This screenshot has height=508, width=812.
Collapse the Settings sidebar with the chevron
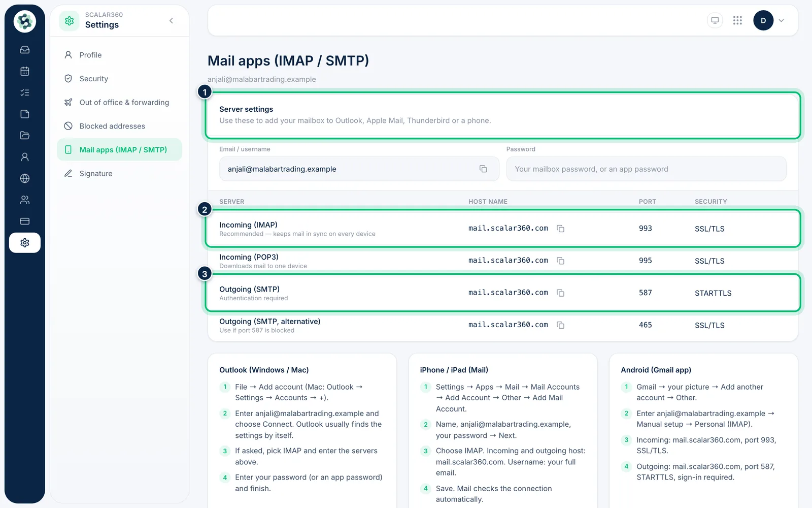tap(171, 20)
